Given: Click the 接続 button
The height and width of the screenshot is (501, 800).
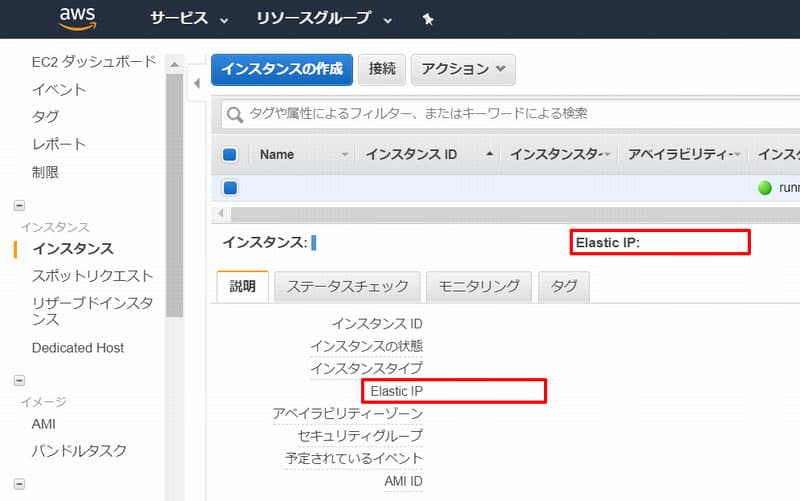Looking at the screenshot, I should (382, 69).
